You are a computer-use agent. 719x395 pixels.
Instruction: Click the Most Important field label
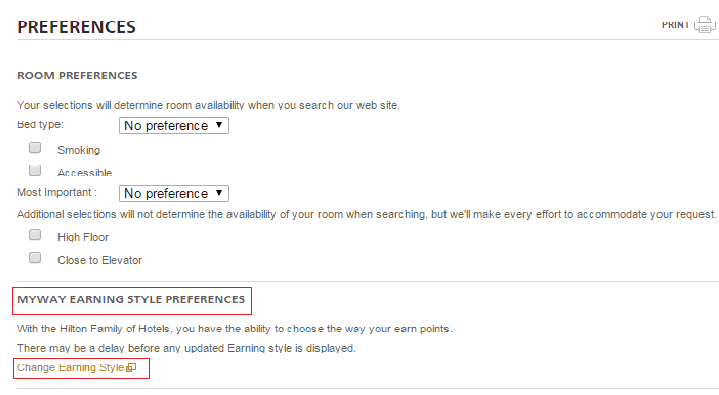(x=57, y=192)
